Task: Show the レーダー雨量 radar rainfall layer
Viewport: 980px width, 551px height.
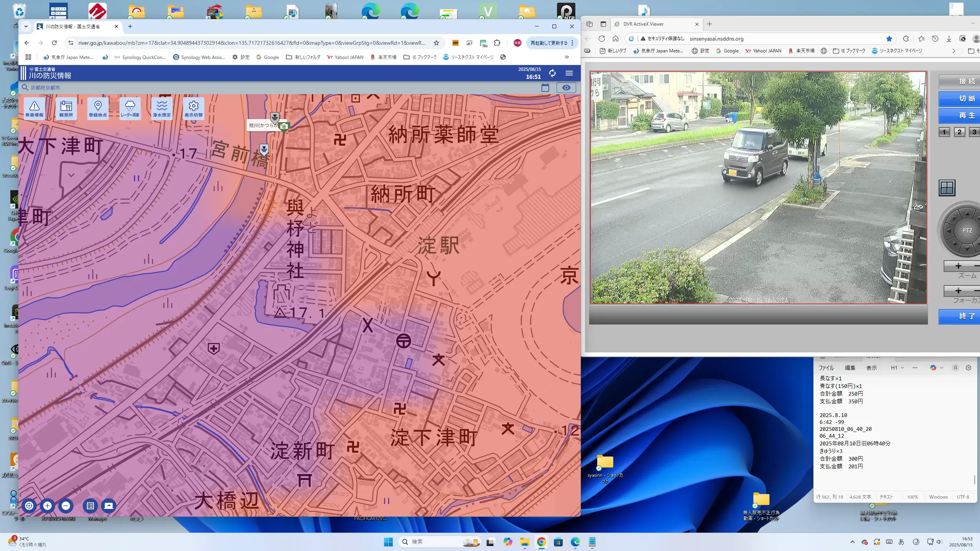Action: click(130, 108)
